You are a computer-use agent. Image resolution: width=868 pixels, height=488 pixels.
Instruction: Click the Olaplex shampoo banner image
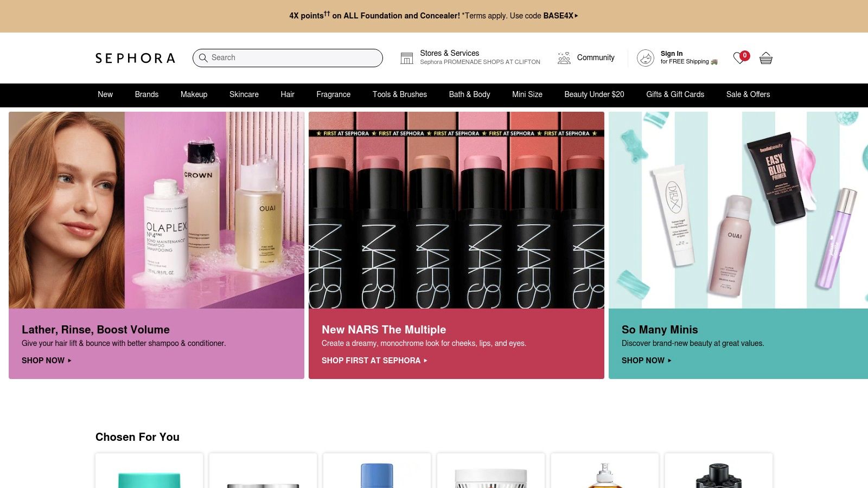[x=156, y=210]
